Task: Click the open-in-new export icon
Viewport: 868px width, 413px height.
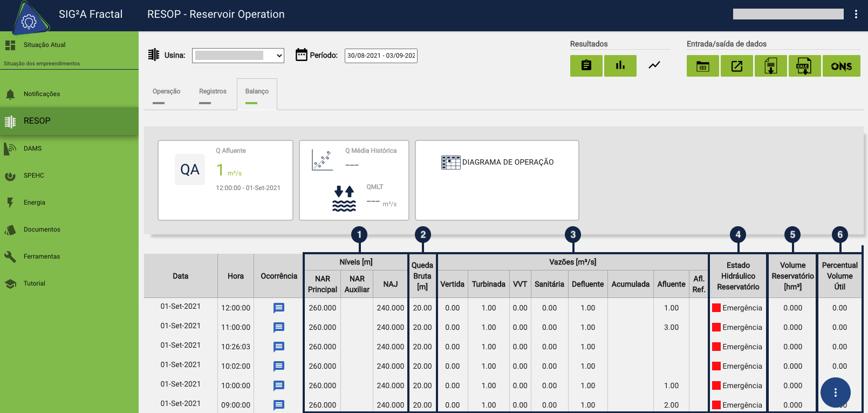Action: pyautogui.click(x=736, y=66)
